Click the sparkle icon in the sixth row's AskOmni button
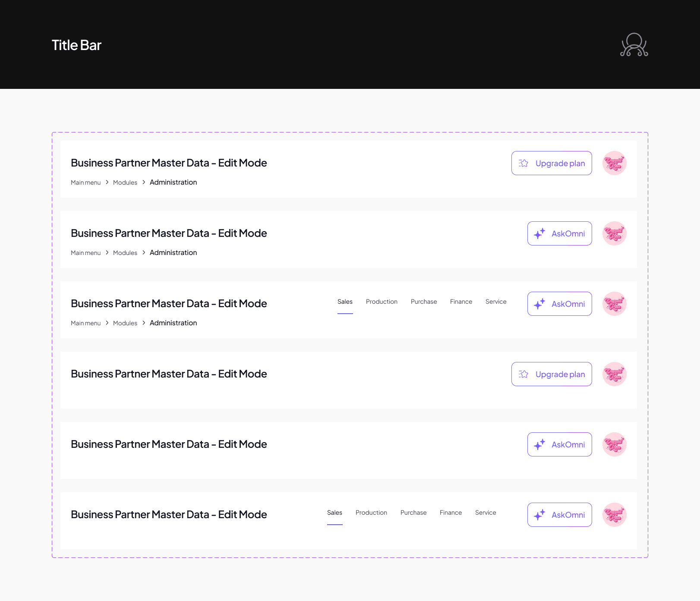 (539, 515)
